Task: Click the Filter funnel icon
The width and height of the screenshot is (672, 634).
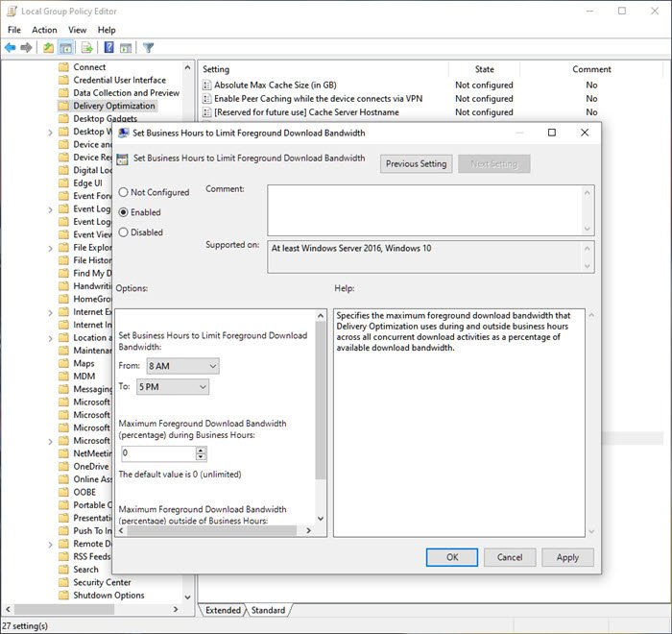Action: point(148,48)
